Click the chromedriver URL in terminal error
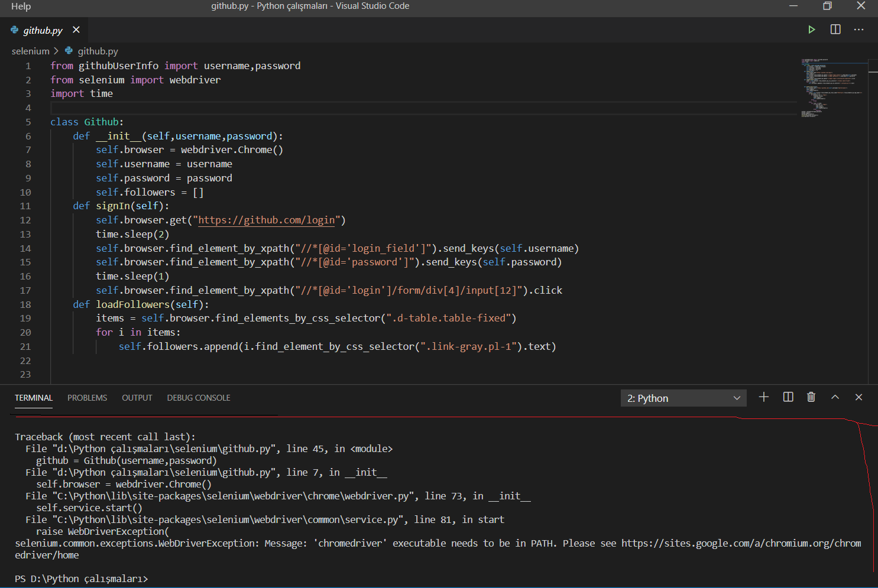The image size is (878, 588). pos(741,543)
